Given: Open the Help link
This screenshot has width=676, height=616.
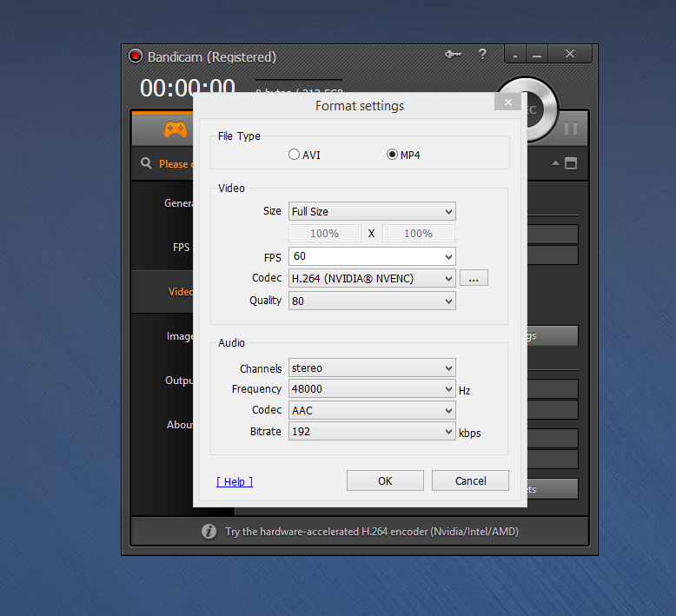Looking at the screenshot, I should [x=235, y=481].
